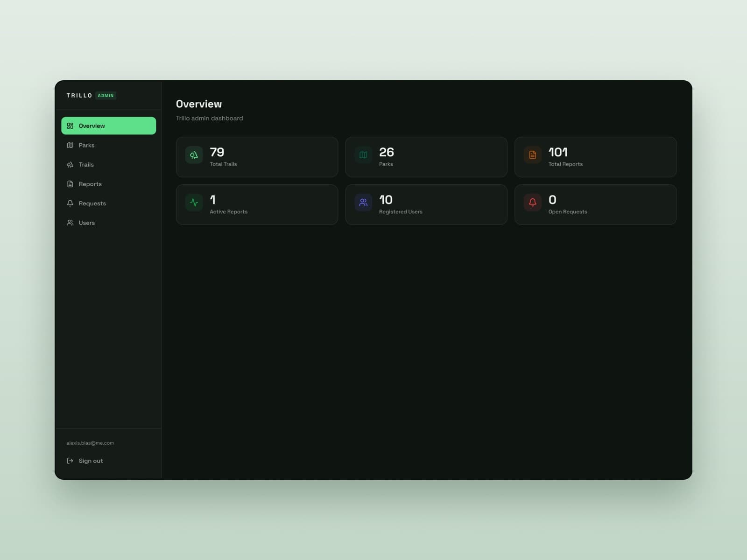Screen dimensions: 747x560
Task: Click the Total Trails label
Action: [223, 164]
